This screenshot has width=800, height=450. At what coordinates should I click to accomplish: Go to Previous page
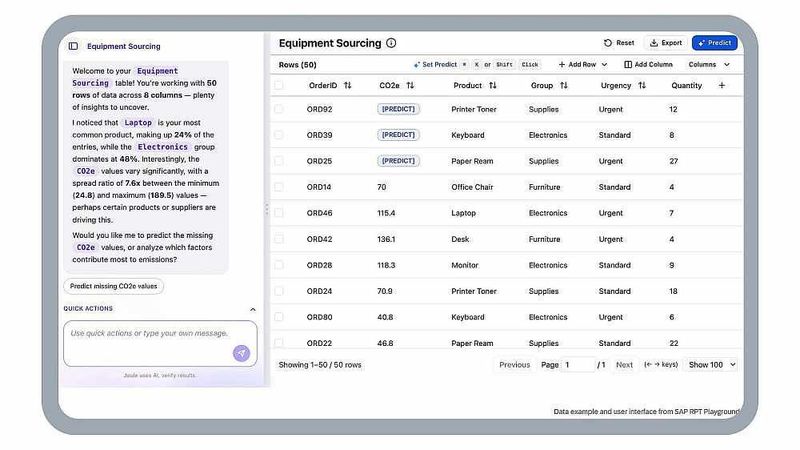pos(514,365)
